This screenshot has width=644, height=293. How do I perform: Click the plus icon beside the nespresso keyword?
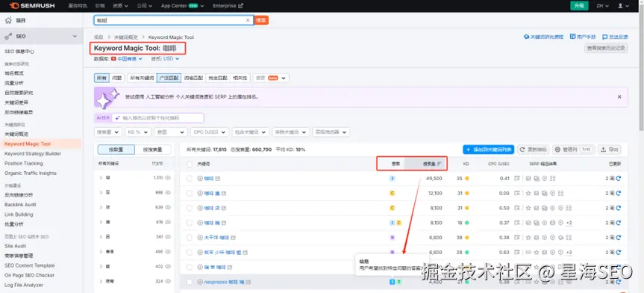(x=200, y=283)
